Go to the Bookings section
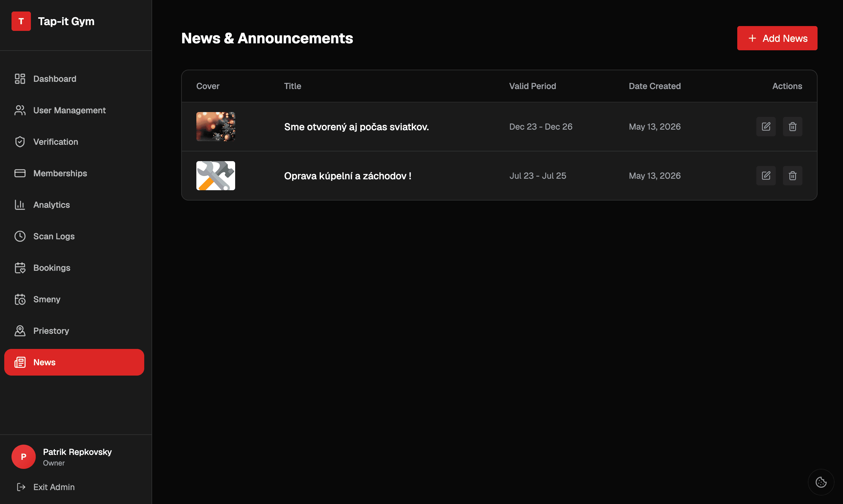The width and height of the screenshot is (843, 504). point(74,268)
